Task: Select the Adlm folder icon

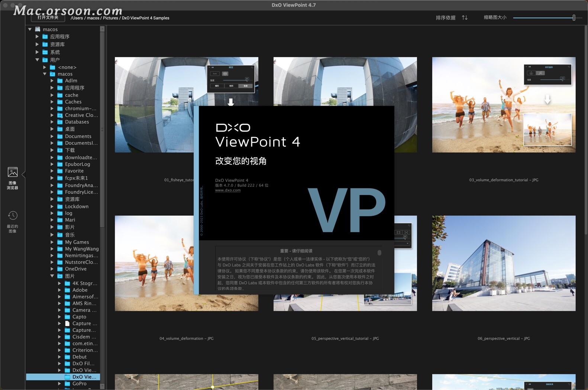Action: coord(60,81)
